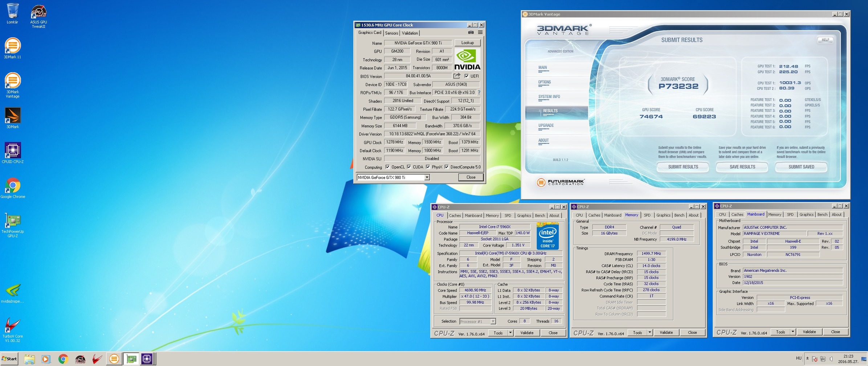Viewport: 868px width, 366px height.
Task: Switch to Validation tab in GPU-Z
Action: pyautogui.click(x=410, y=33)
